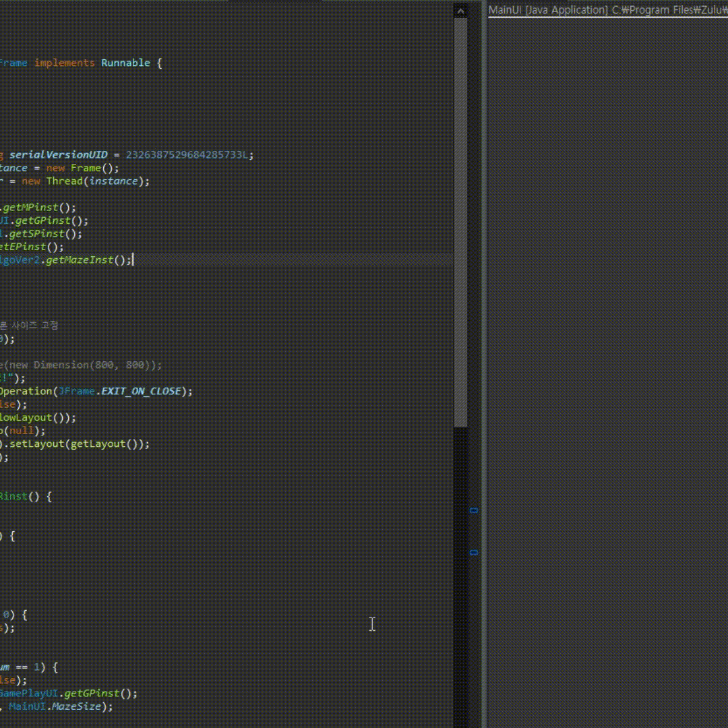Click new Frame() constructor call
The width and height of the screenshot is (728, 728).
pyautogui.click(x=82, y=168)
